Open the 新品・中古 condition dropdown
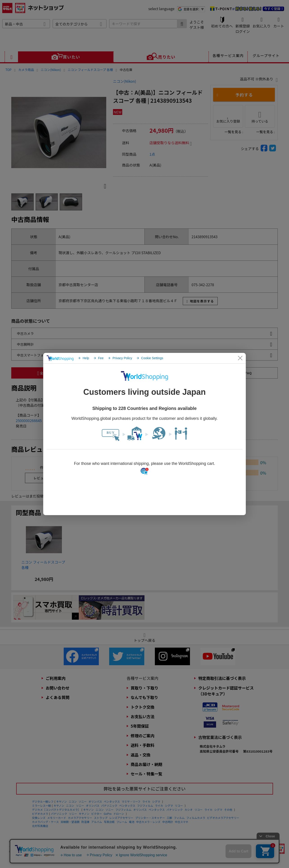Image resolution: width=289 pixels, height=868 pixels. 26,24
